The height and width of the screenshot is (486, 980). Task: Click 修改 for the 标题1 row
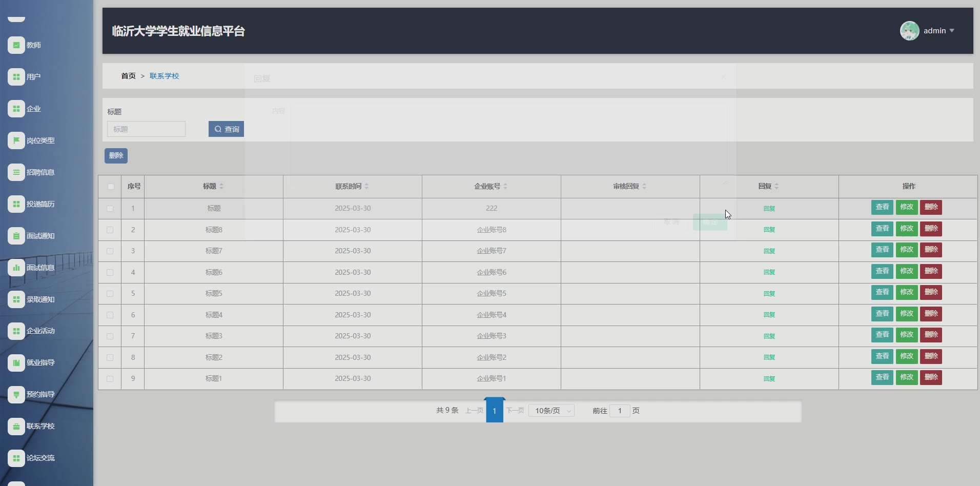pyautogui.click(x=907, y=377)
